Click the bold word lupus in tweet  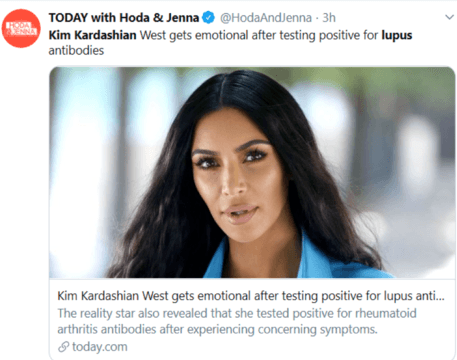[397, 36]
